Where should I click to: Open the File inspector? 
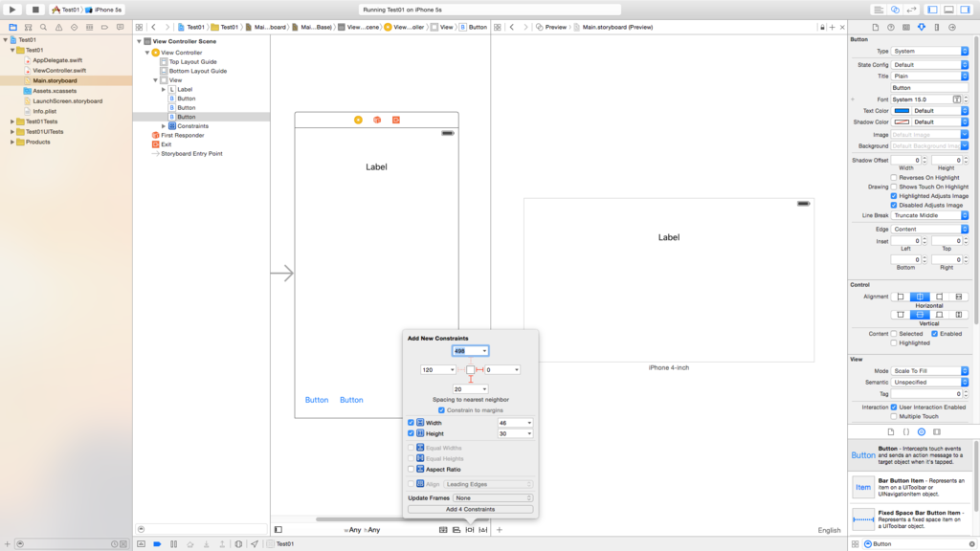(x=875, y=27)
